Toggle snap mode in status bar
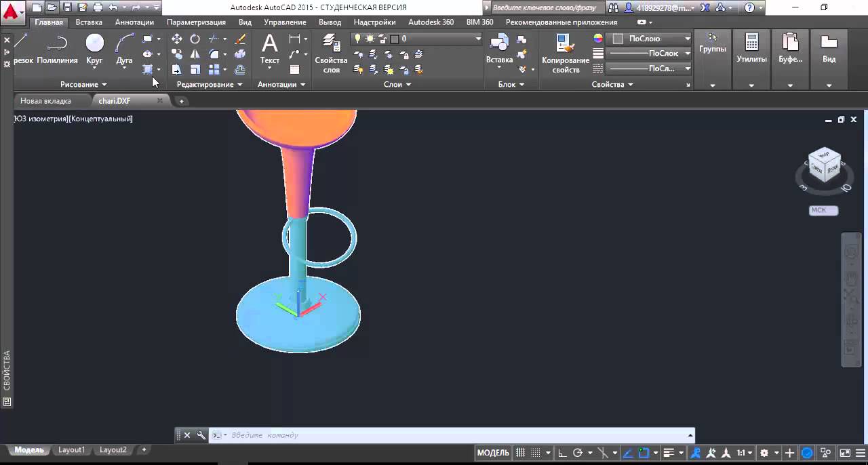Viewport: 868px width, 465px height. (x=536, y=453)
